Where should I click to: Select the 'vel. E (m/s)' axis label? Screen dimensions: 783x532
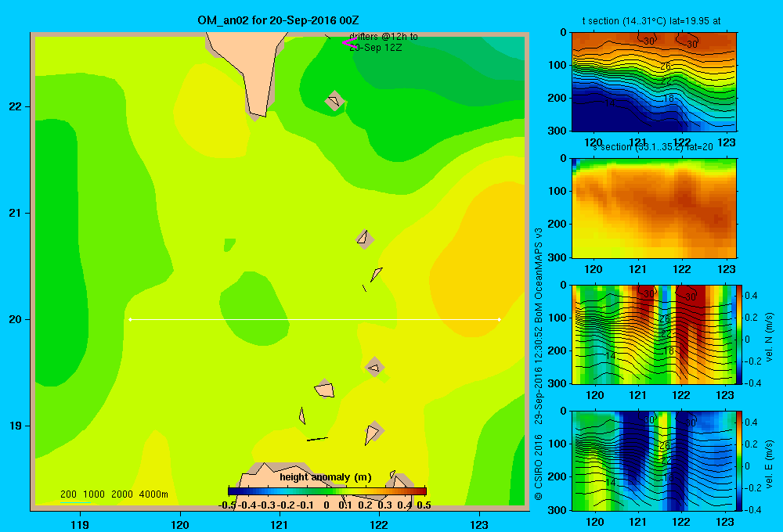769,464
